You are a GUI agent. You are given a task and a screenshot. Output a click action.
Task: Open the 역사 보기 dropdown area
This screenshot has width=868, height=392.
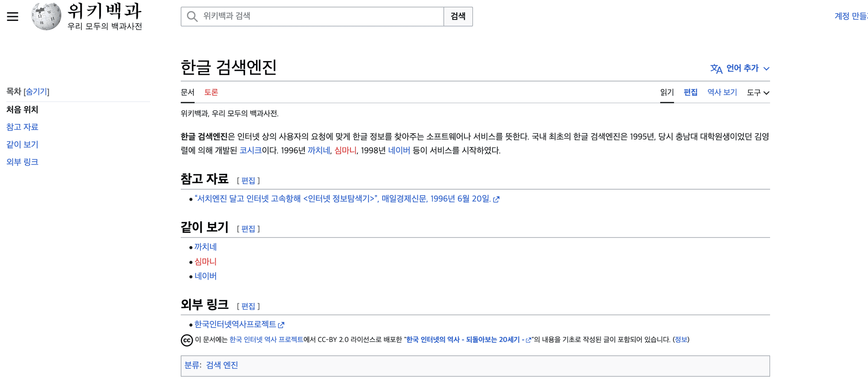pos(721,92)
